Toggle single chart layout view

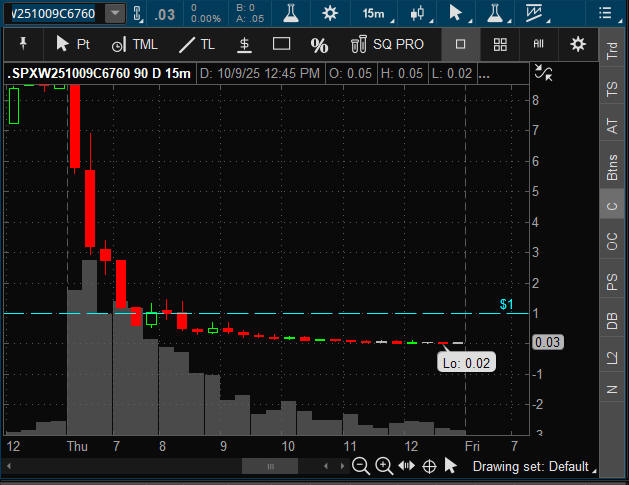(461, 44)
